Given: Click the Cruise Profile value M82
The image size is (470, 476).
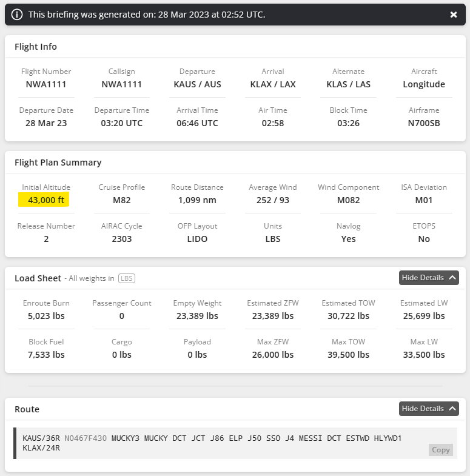Looking at the screenshot, I should (x=121, y=200).
